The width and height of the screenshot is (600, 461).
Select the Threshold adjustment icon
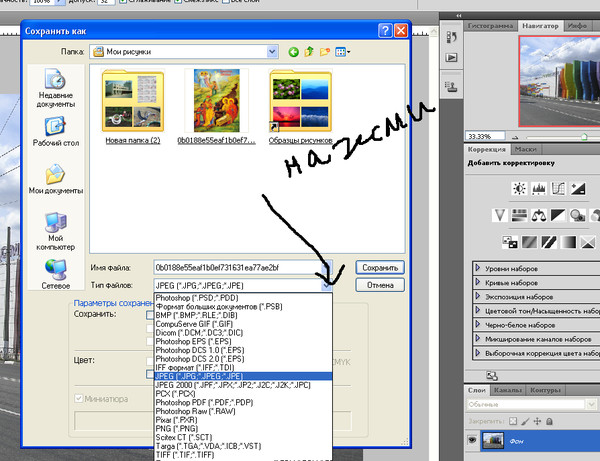pos(549,242)
